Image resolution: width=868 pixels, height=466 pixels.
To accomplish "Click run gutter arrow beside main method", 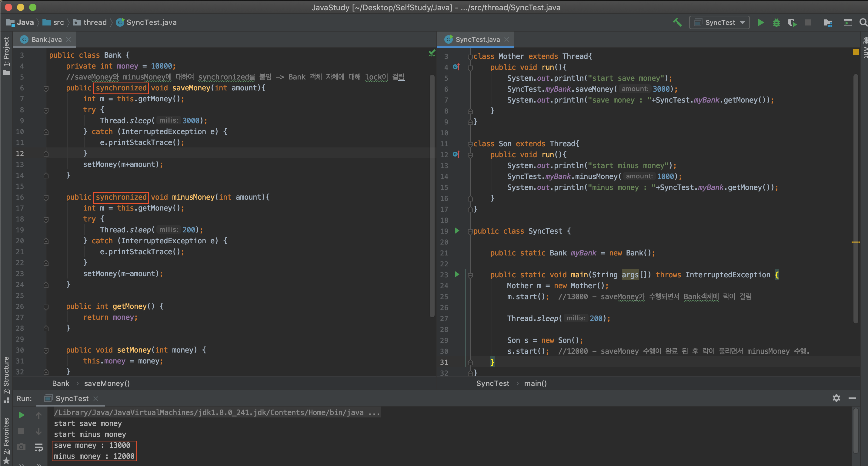I will click(x=457, y=275).
